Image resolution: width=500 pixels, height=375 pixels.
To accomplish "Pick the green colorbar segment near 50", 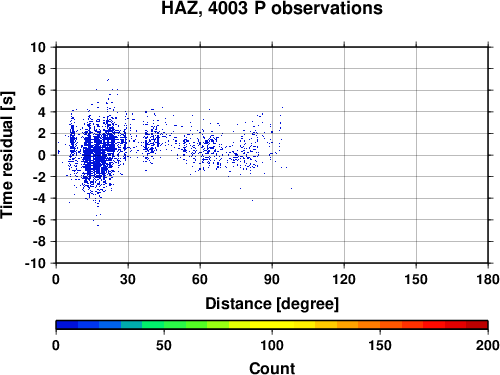I will click(164, 325).
